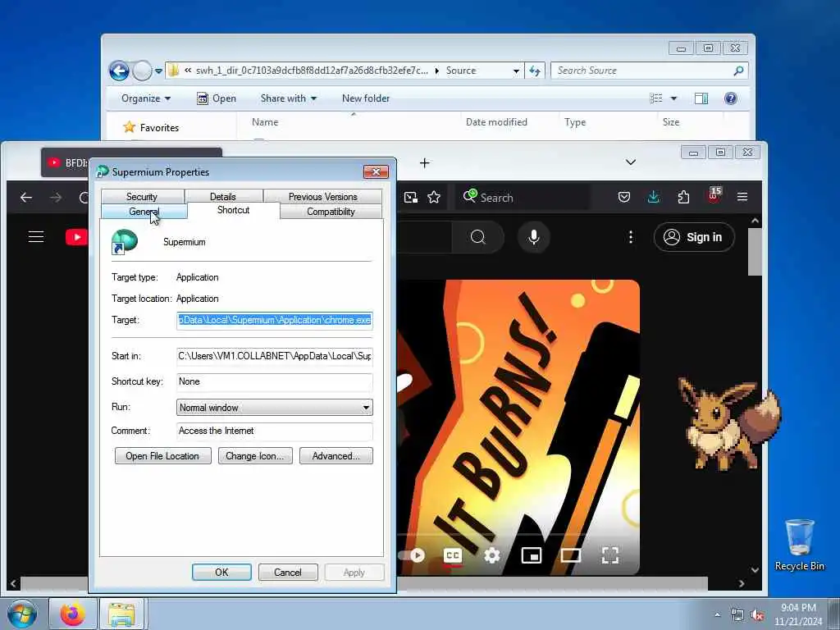Image resolution: width=840 pixels, height=630 pixels.
Task: Click the Pocket save icon
Action: coord(624,197)
